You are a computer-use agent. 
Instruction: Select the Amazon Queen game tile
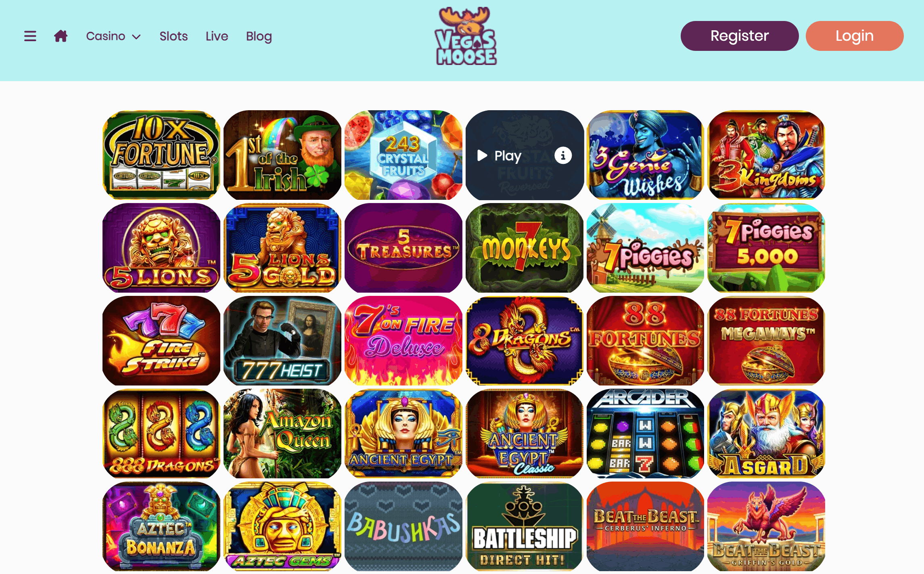(282, 434)
